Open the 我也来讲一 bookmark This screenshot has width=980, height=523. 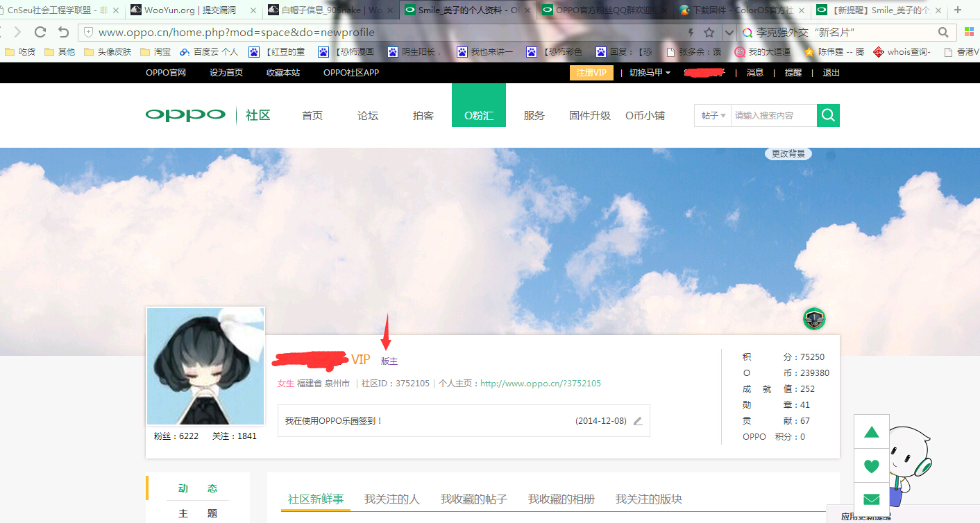485,51
